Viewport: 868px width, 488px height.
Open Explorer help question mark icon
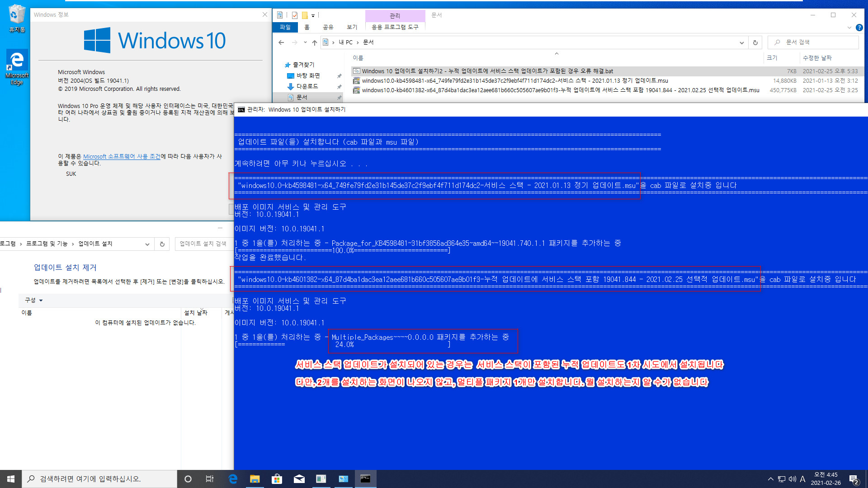coord(859,28)
